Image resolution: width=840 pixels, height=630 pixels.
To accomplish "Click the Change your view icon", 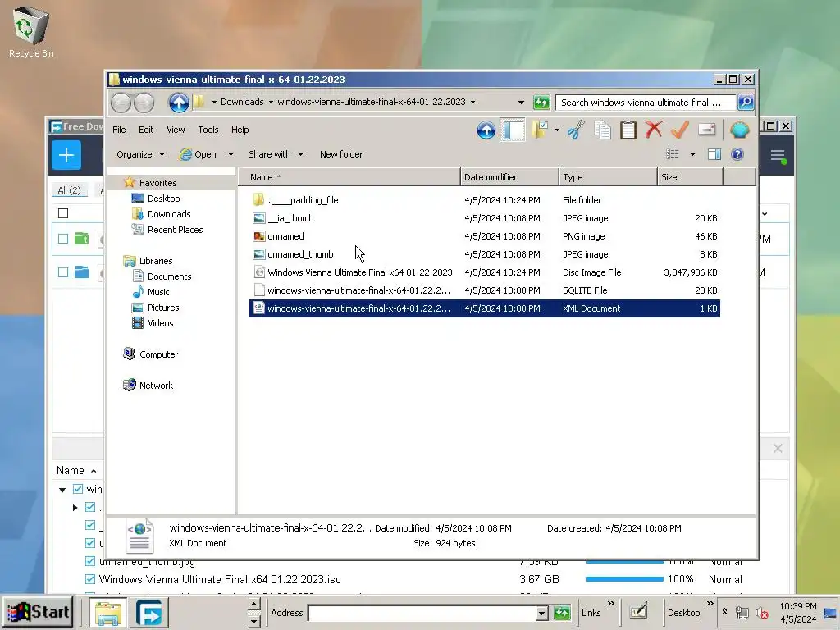I will point(673,154).
